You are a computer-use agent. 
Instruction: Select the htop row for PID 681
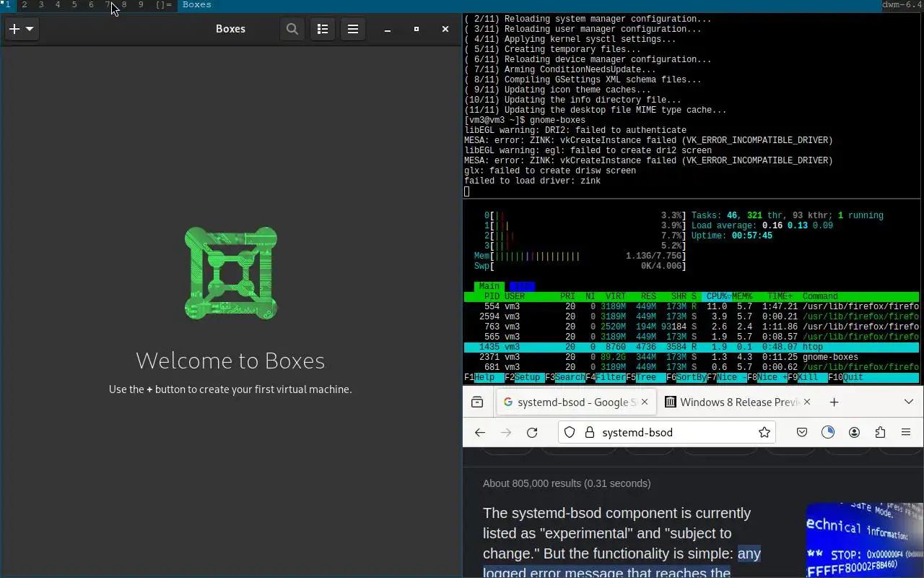point(692,367)
